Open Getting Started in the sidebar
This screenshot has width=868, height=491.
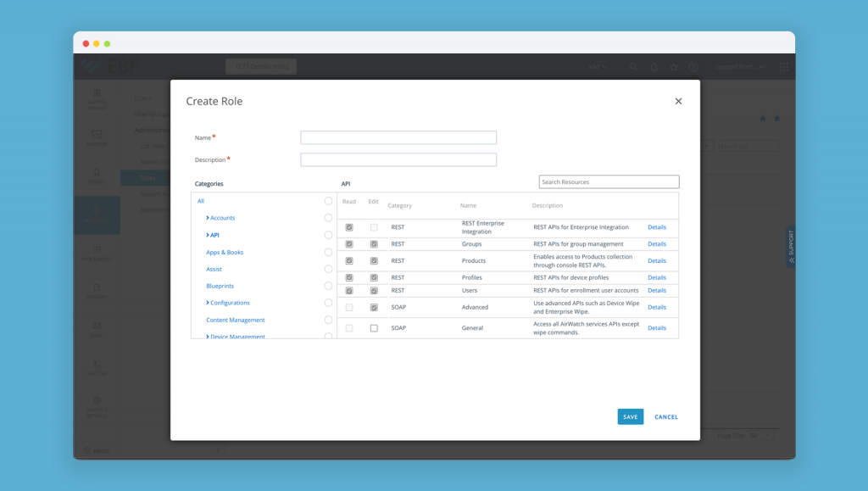coord(97,99)
